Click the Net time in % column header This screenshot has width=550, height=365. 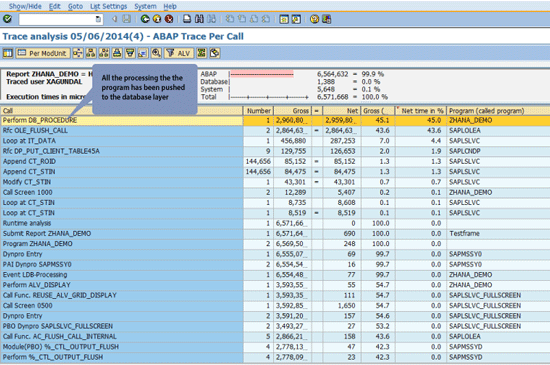point(421,111)
